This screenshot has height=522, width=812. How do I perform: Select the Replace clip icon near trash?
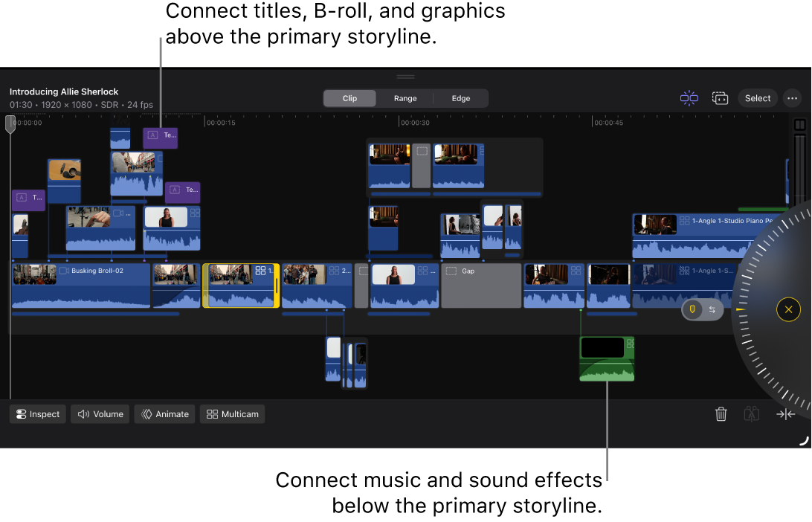pyautogui.click(x=751, y=414)
